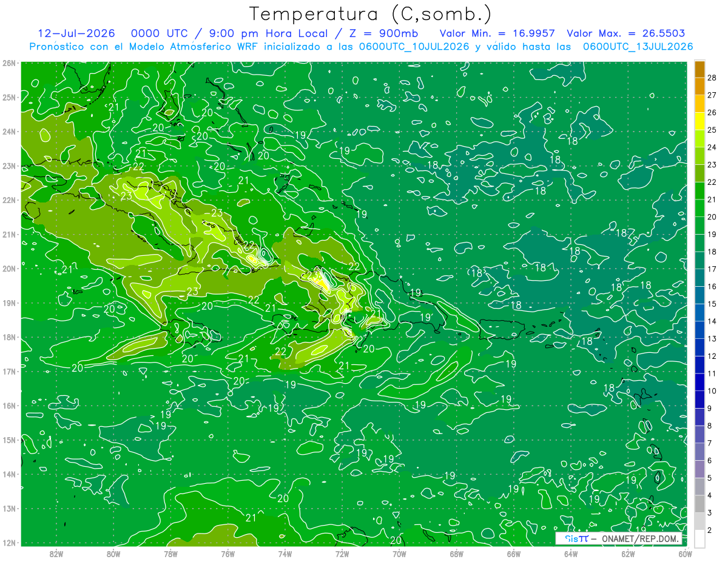Click the legend scale value '14'

712,321
